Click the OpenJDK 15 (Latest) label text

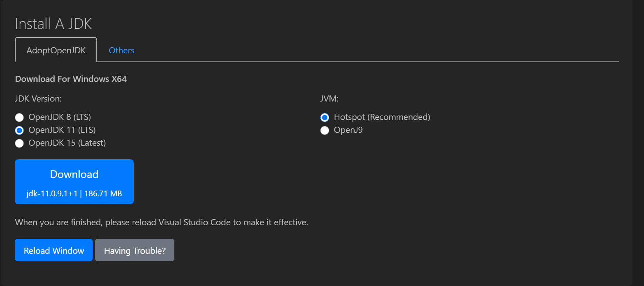[x=67, y=143]
